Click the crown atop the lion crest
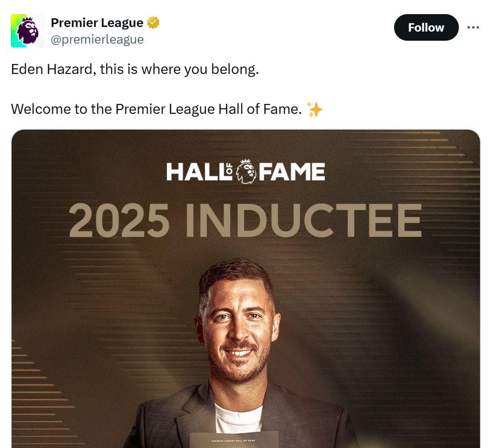The image size is (490, 448). (245, 161)
